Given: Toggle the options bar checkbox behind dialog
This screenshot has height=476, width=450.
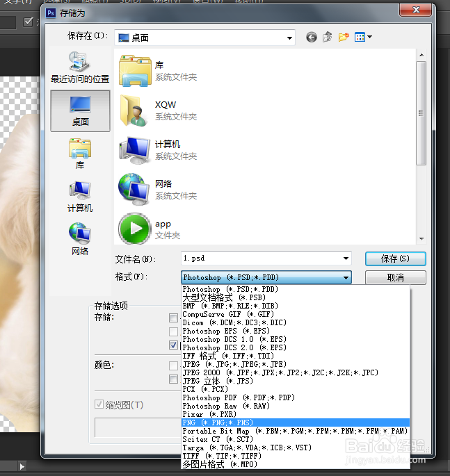Looking at the screenshot, I should coord(29,22).
